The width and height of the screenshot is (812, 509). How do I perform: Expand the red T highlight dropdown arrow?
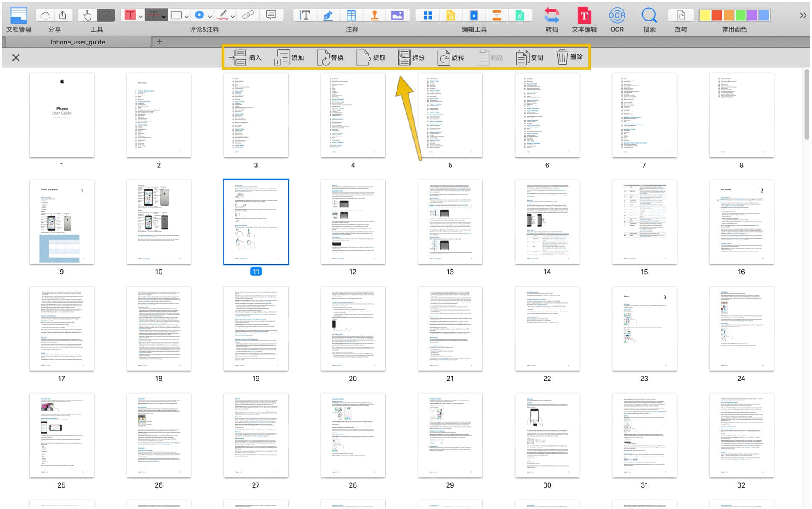(x=141, y=17)
